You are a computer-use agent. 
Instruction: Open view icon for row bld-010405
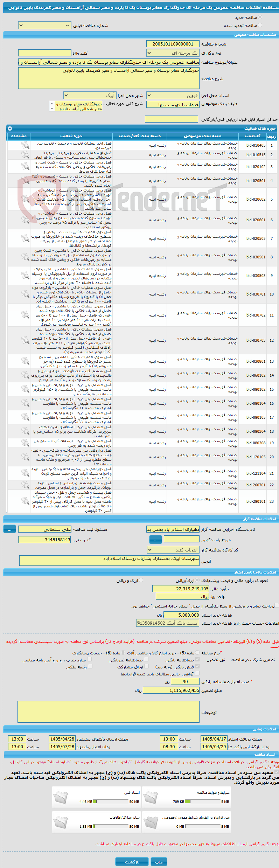click(x=25, y=145)
